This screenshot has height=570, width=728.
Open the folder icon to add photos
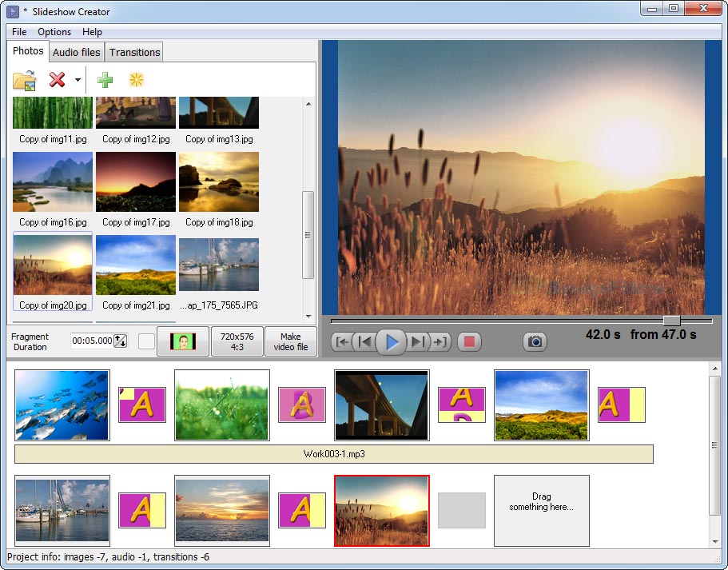coord(24,79)
